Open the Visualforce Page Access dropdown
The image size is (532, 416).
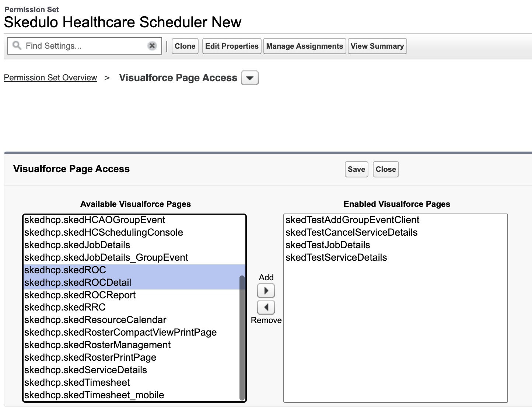pyautogui.click(x=249, y=78)
